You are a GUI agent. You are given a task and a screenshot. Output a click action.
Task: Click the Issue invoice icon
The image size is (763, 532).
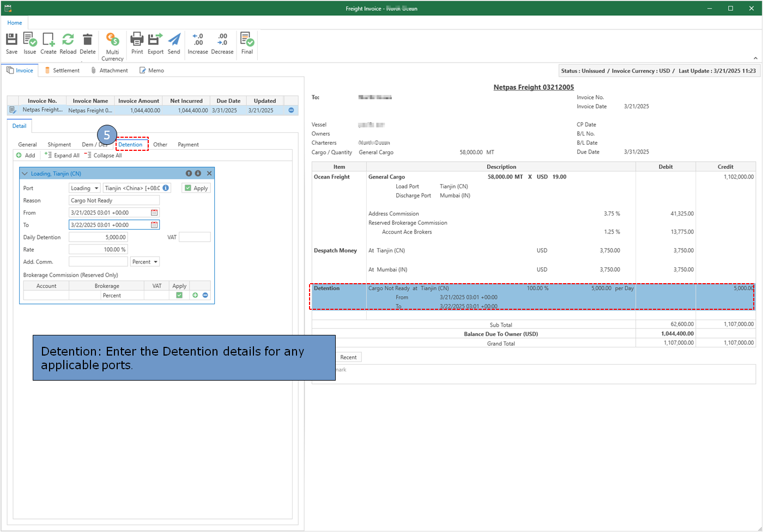(30, 44)
